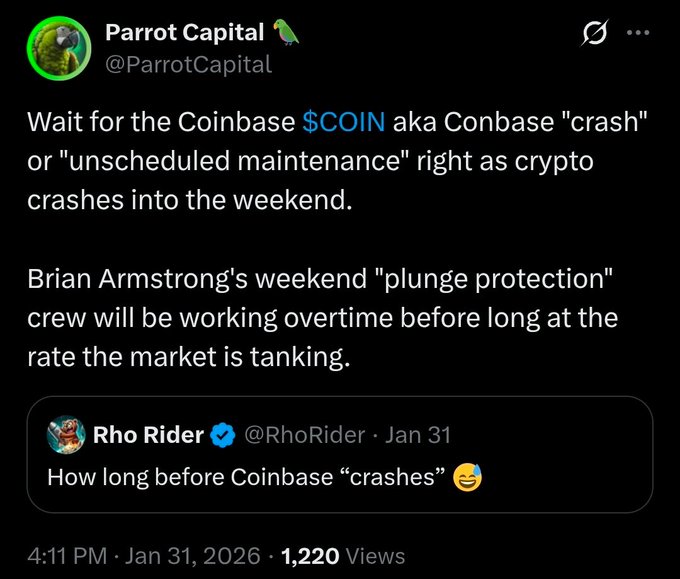Click the Jan 31 date in the quoted tweet
The height and width of the screenshot is (579, 680).
click(x=417, y=435)
